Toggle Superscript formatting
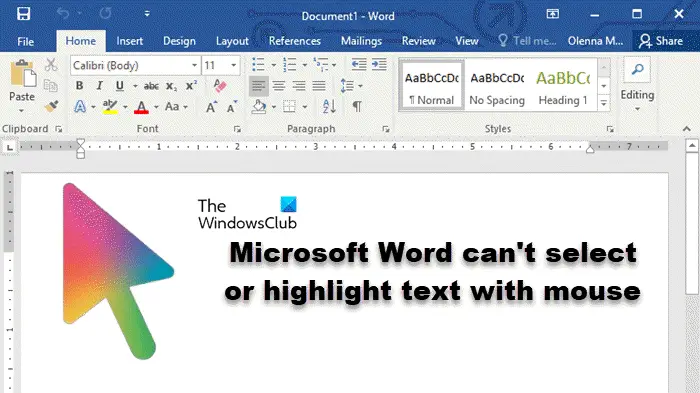 [x=192, y=86]
